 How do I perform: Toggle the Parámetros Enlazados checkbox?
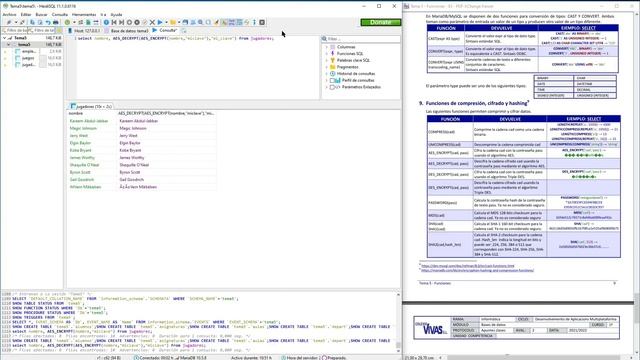[x=332, y=87]
